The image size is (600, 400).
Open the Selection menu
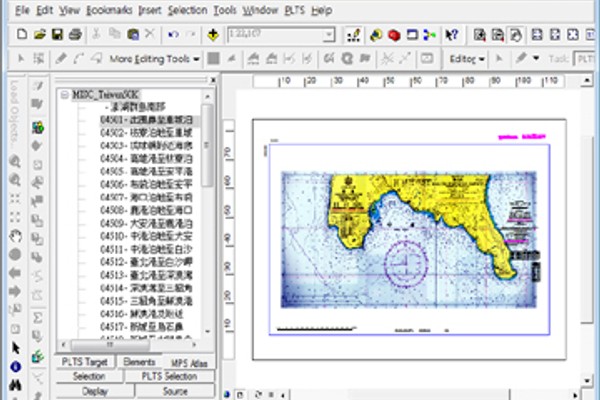(187, 10)
